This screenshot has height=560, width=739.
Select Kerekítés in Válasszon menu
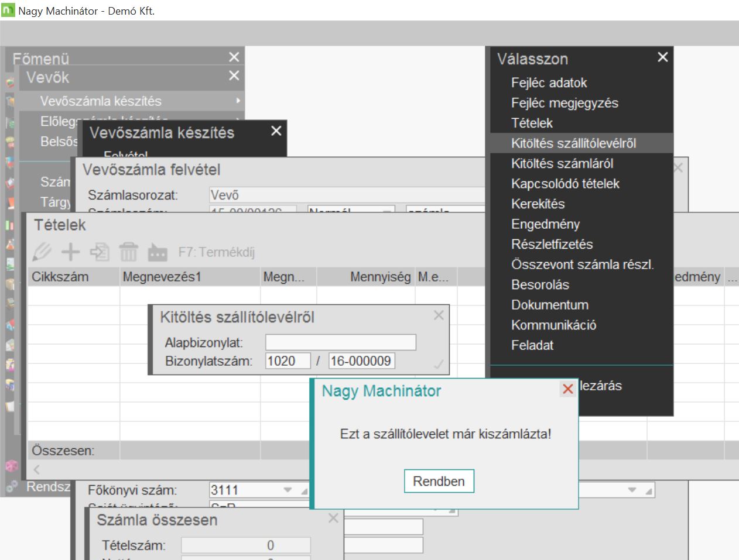[x=538, y=204]
